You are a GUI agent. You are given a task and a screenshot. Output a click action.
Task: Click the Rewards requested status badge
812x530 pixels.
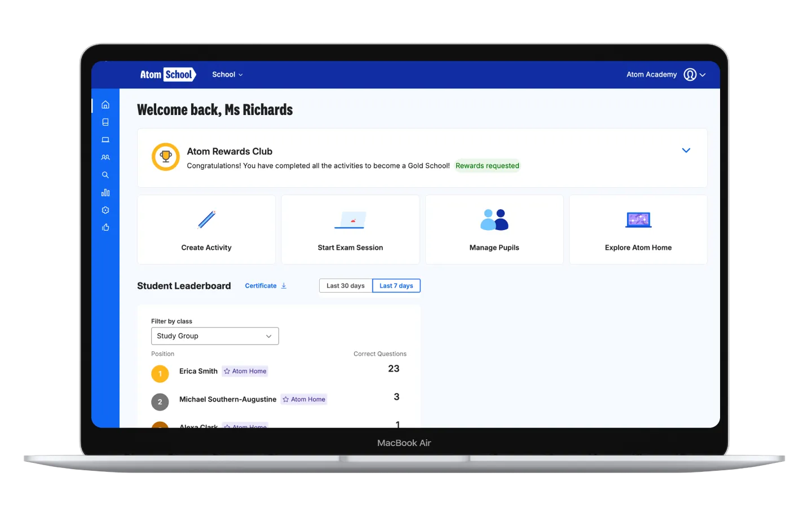tap(487, 166)
